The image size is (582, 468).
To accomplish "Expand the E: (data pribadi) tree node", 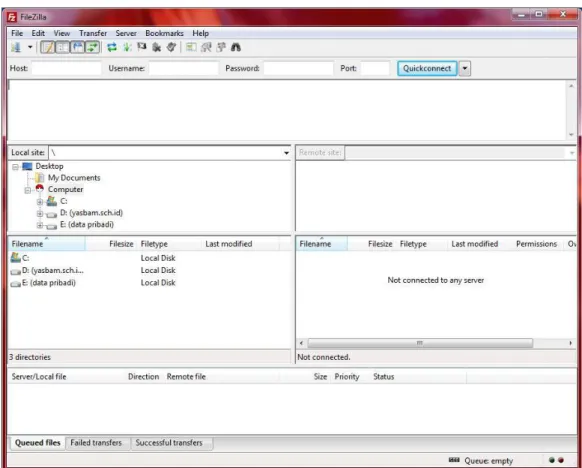I will click(40, 225).
